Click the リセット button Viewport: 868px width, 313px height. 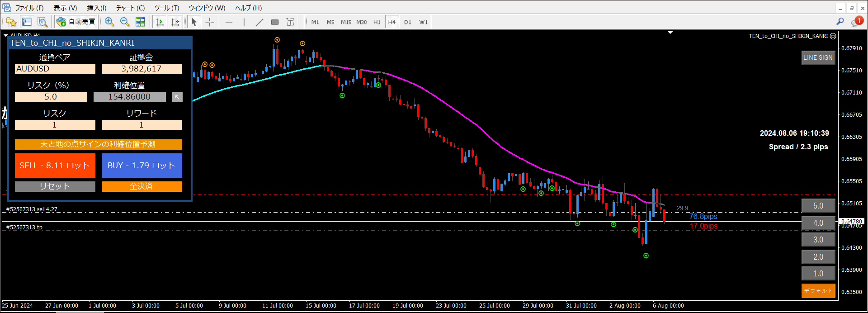click(55, 186)
